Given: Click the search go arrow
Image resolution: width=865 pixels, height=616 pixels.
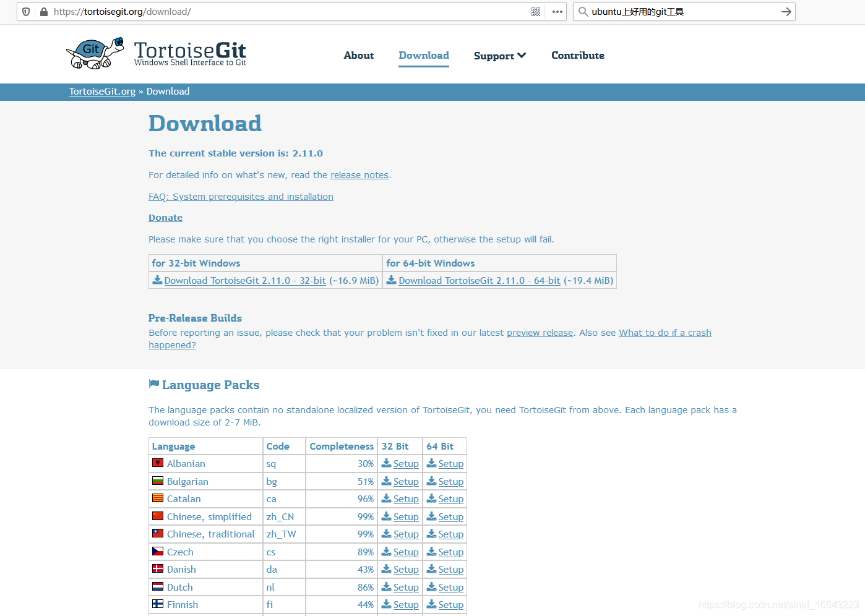Looking at the screenshot, I should pos(786,12).
